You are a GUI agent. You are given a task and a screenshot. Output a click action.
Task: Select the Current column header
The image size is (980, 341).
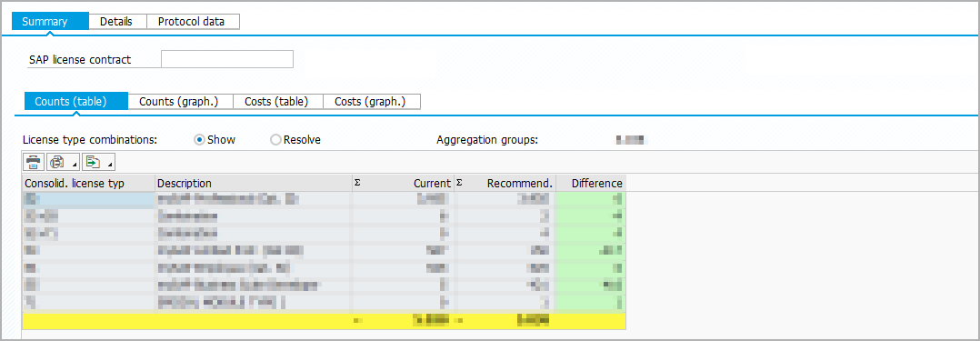(403, 184)
